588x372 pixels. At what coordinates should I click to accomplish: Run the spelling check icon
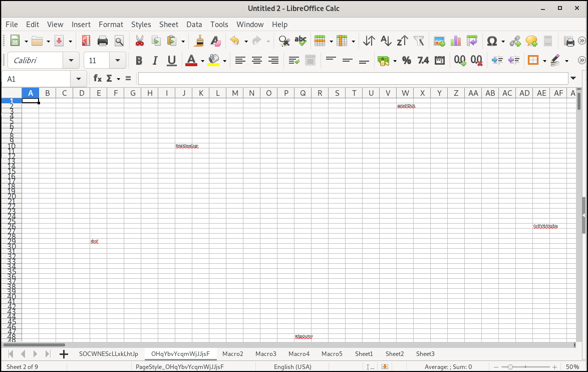(x=301, y=41)
